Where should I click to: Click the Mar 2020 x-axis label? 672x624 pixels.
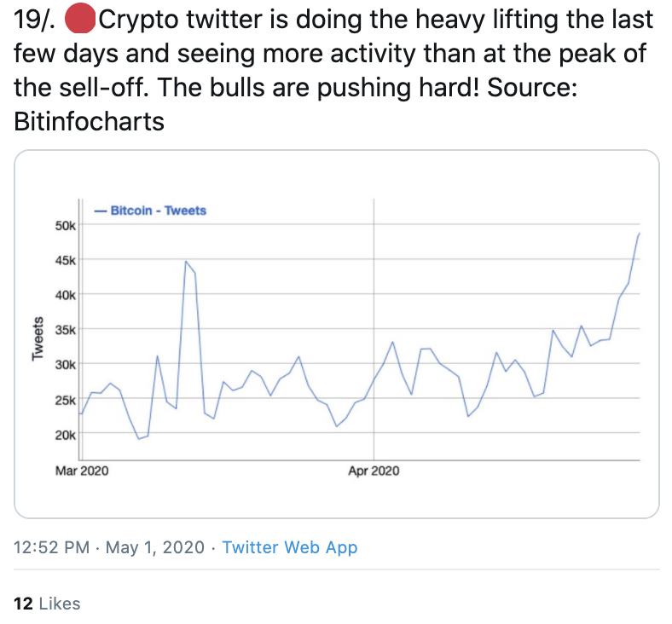82,471
